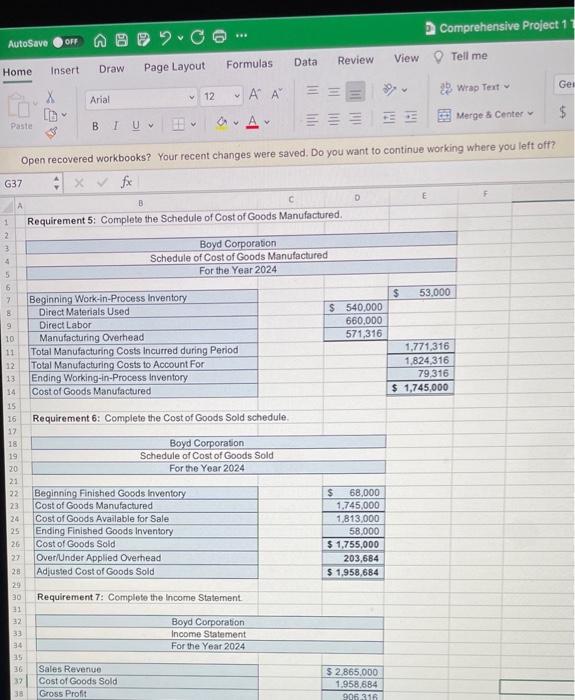Toggle Italic formatting

tap(116, 126)
